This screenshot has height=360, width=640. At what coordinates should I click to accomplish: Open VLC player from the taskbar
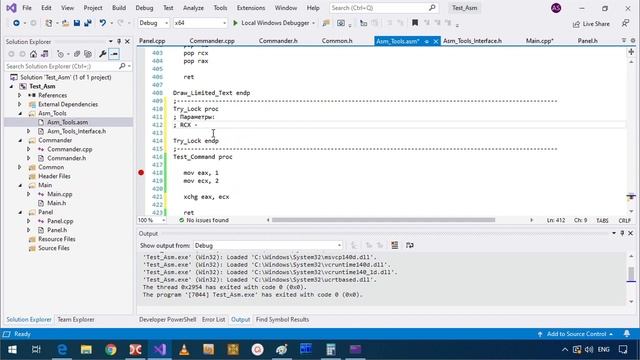point(184,349)
